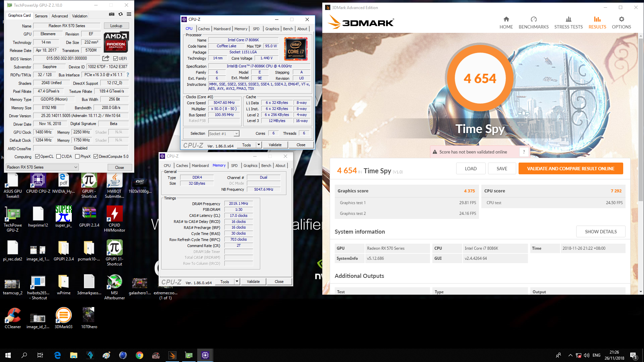Toggle the OpenCL checkbox
The image size is (644, 362).
click(38, 157)
